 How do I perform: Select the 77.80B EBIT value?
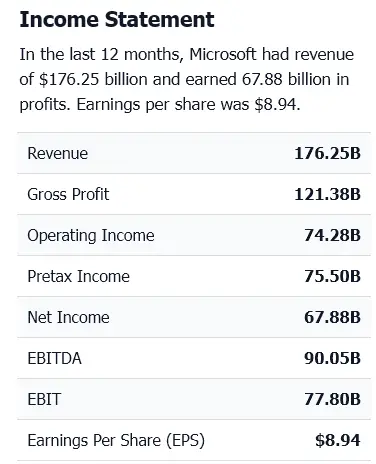332,399
